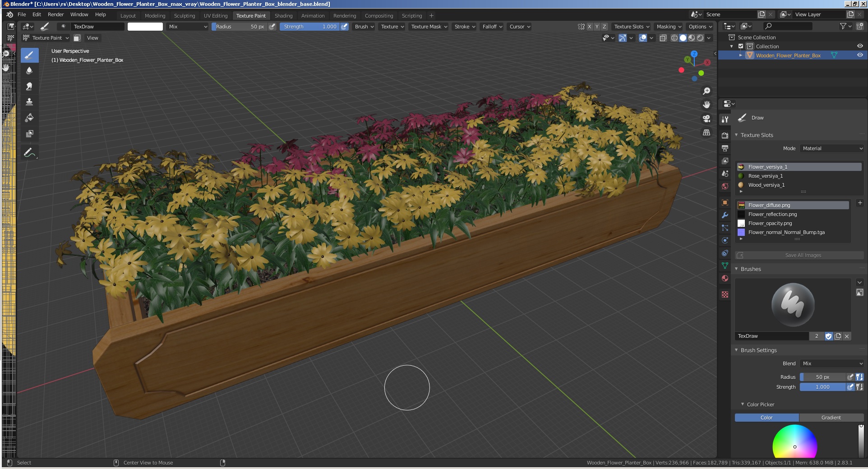Hide the Collection with eye icon
This screenshot has height=469, width=868.
860,46
